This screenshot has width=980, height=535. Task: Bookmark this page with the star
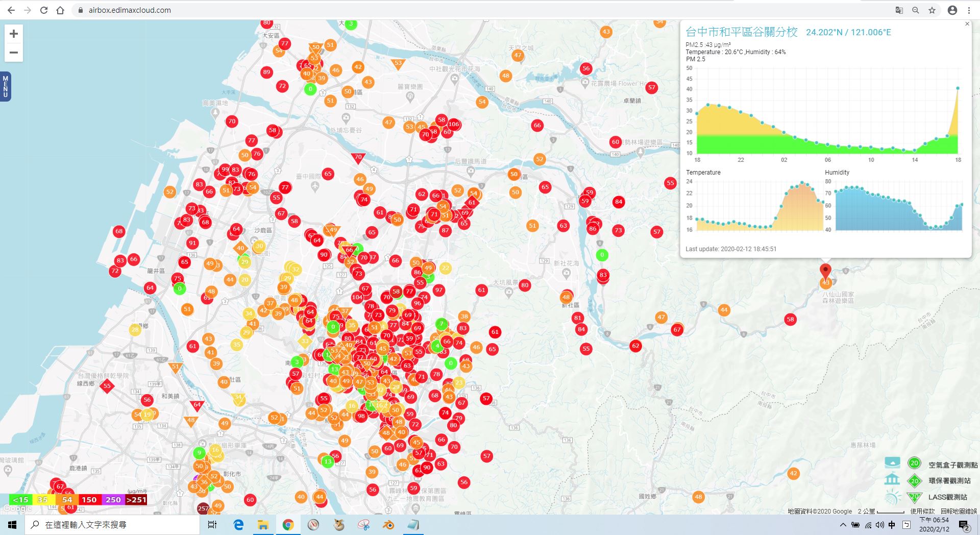pos(932,10)
